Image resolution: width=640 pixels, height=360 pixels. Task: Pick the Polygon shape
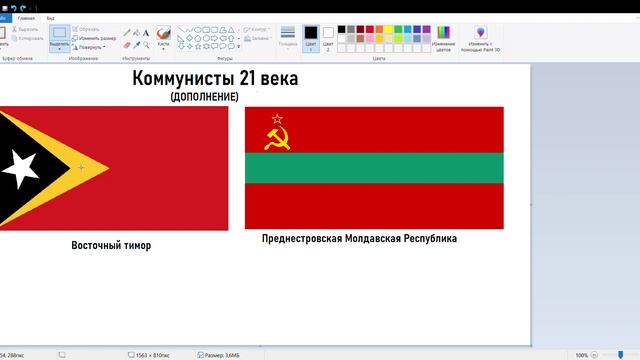tap(223, 30)
